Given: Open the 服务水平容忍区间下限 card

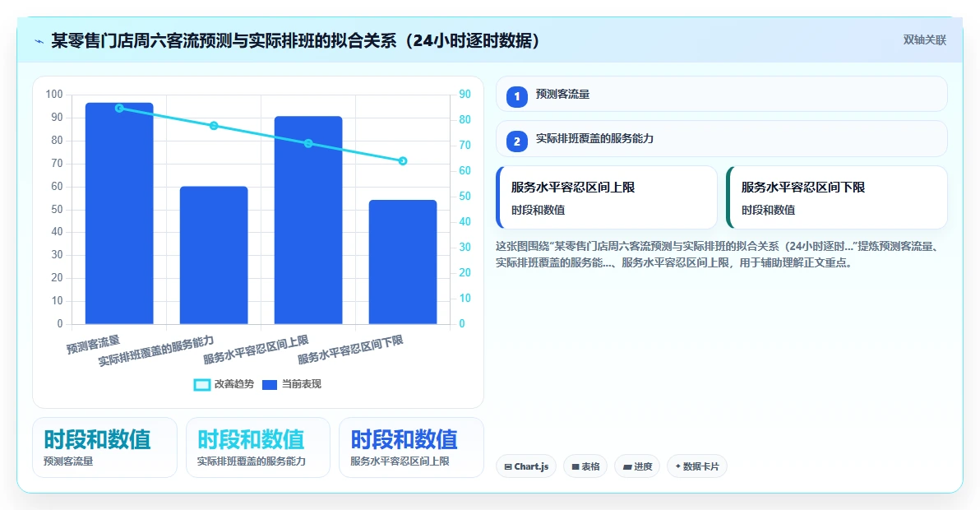Looking at the screenshot, I should point(837,197).
